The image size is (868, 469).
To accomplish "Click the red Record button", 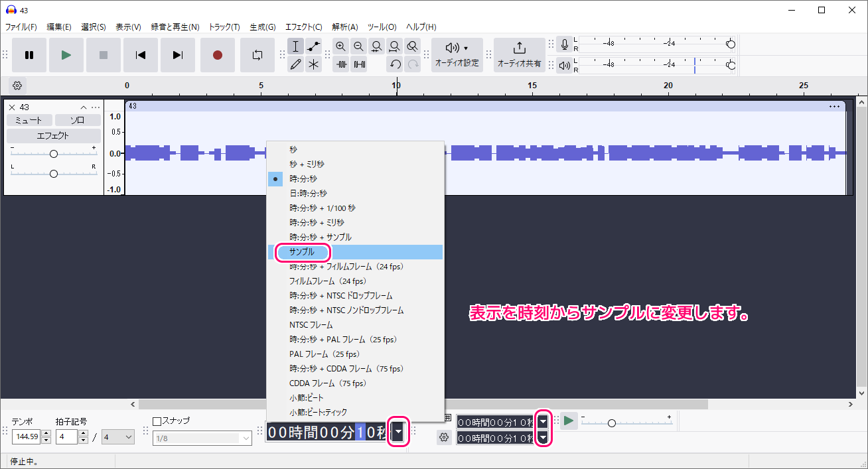I will tap(217, 56).
